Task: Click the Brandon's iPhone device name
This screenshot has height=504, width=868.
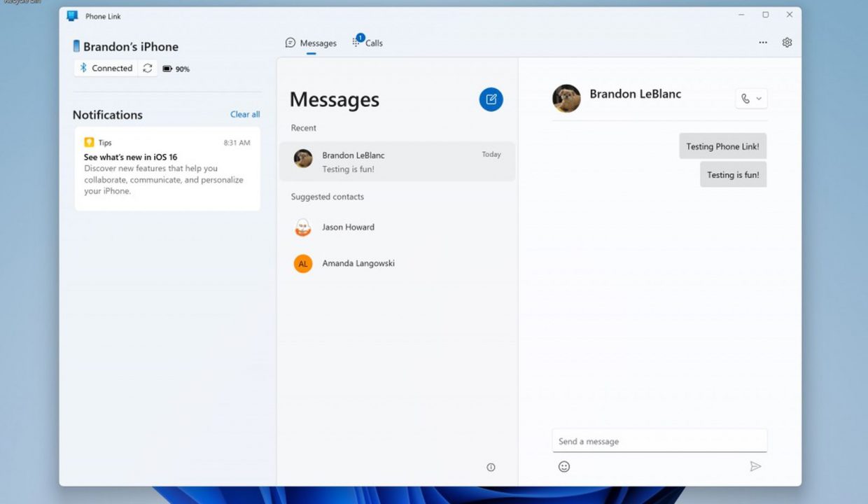Action: (131, 47)
